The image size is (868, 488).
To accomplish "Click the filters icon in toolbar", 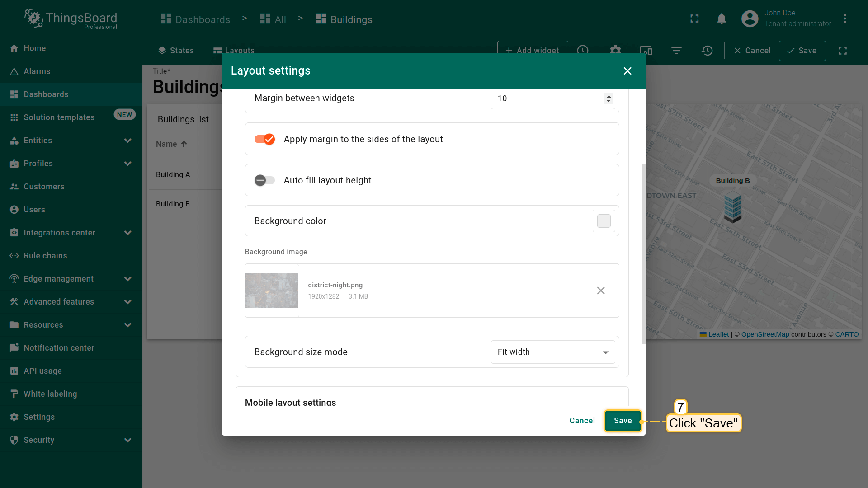I will coord(676,51).
